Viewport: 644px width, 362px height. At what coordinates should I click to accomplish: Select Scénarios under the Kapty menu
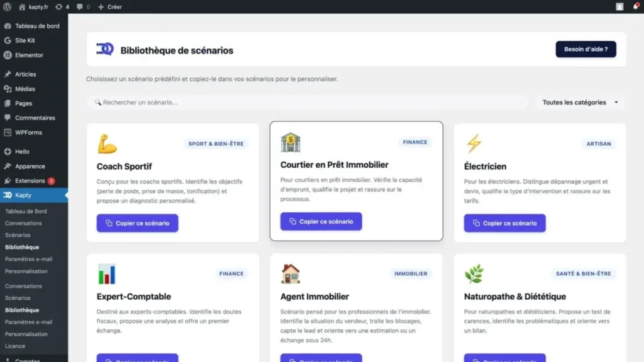coord(21,234)
